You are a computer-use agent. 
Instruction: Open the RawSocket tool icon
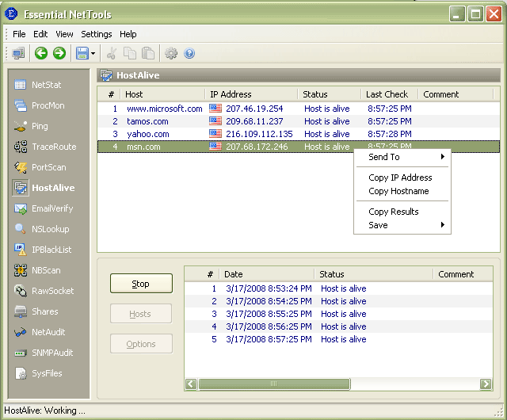pyautogui.click(x=21, y=291)
